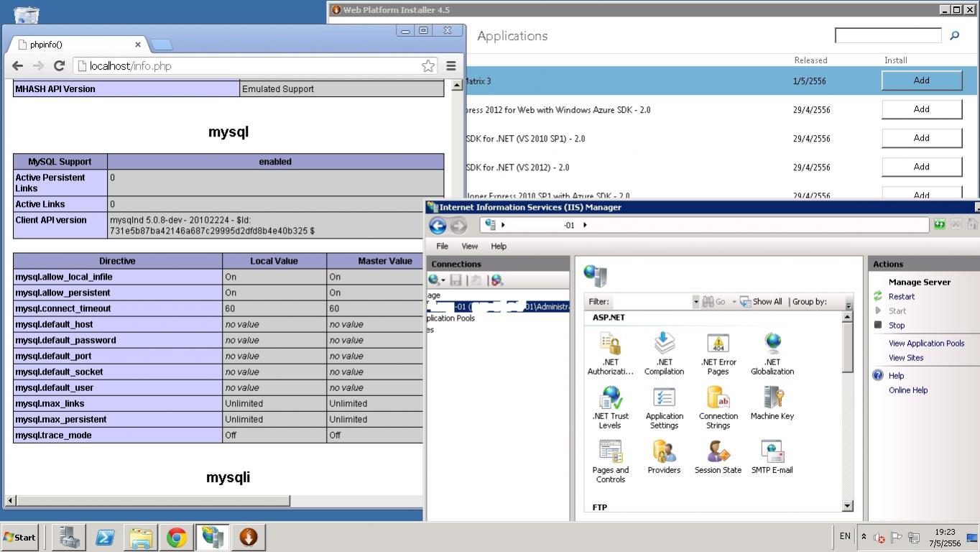The width and height of the screenshot is (980, 552).
Task: Click Chrome back arrow button
Action: pyautogui.click(x=18, y=65)
